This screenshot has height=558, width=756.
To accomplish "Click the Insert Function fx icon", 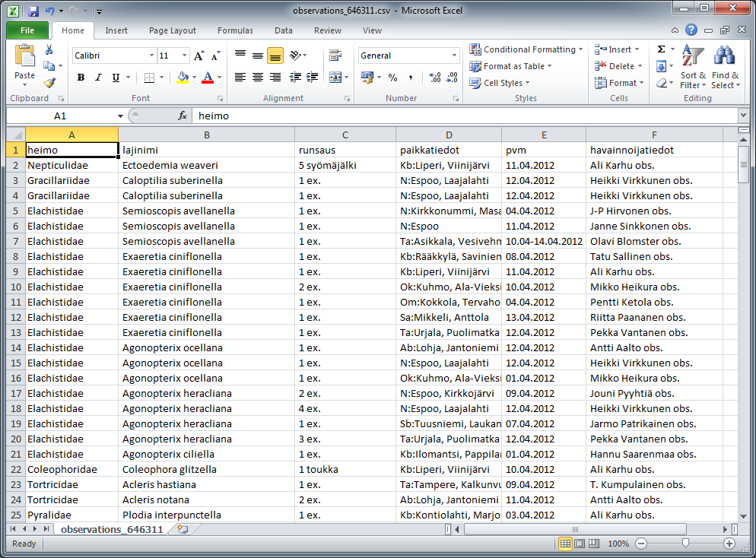I will tap(183, 116).
